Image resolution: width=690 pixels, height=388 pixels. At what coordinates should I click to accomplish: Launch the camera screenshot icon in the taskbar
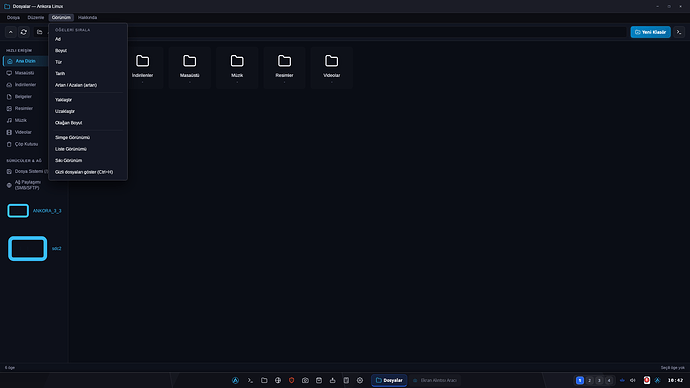click(x=305, y=381)
